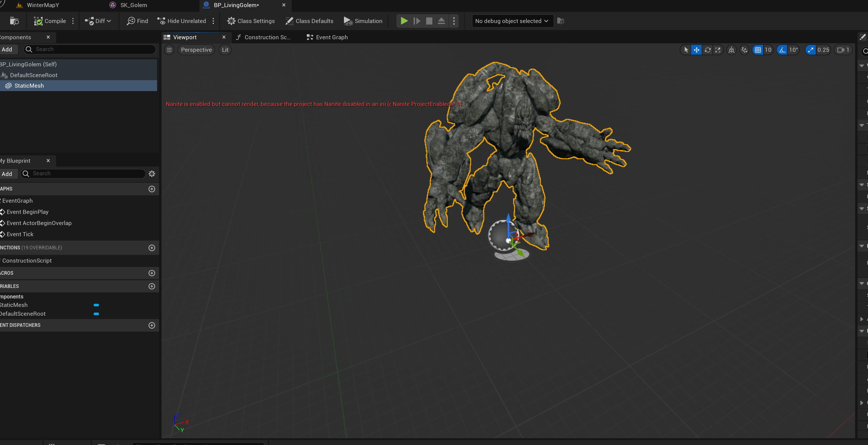Viewport: 868px width, 445px height.
Task: Open play options three-dot menu
Action: (454, 21)
